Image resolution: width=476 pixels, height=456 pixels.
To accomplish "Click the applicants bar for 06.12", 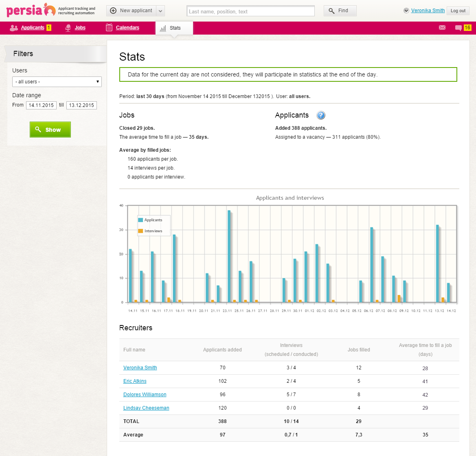I will click(372, 265).
